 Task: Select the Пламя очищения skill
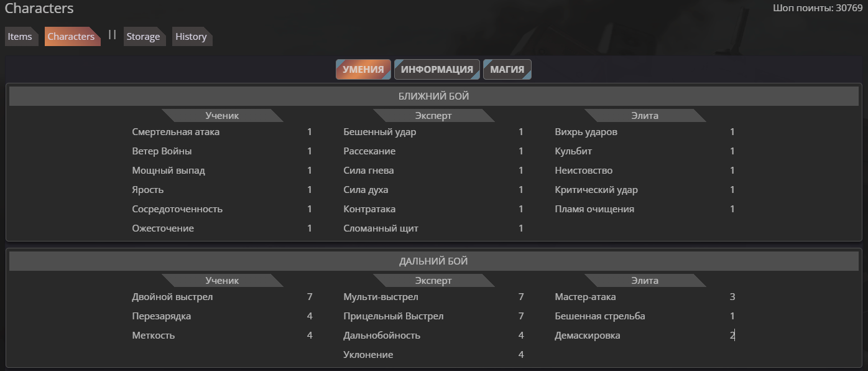pyautogui.click(x=594, y=209)
